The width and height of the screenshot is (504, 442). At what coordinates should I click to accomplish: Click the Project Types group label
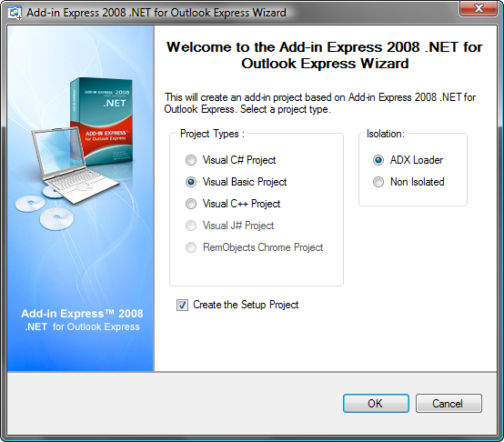click(x=212, y=134)
